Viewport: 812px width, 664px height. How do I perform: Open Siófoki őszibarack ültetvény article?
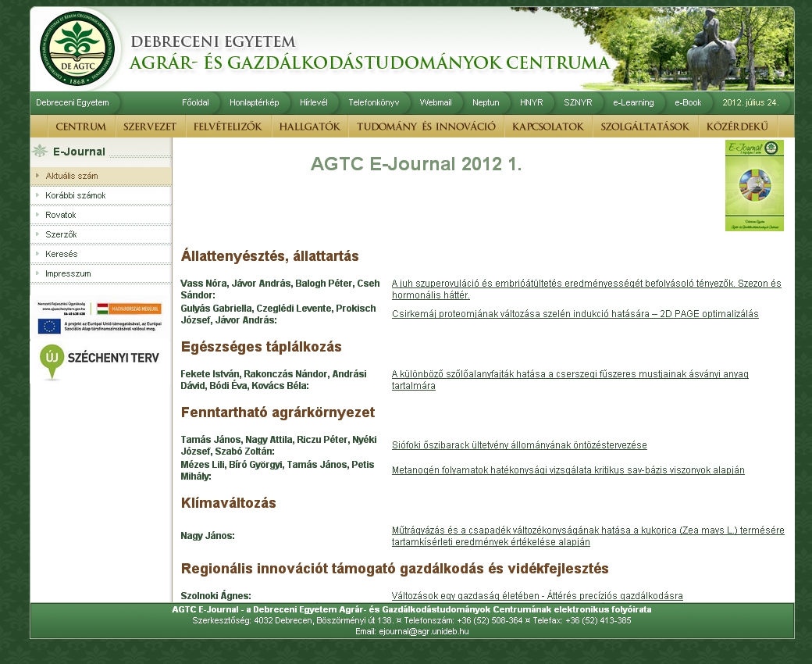(519, 445)
